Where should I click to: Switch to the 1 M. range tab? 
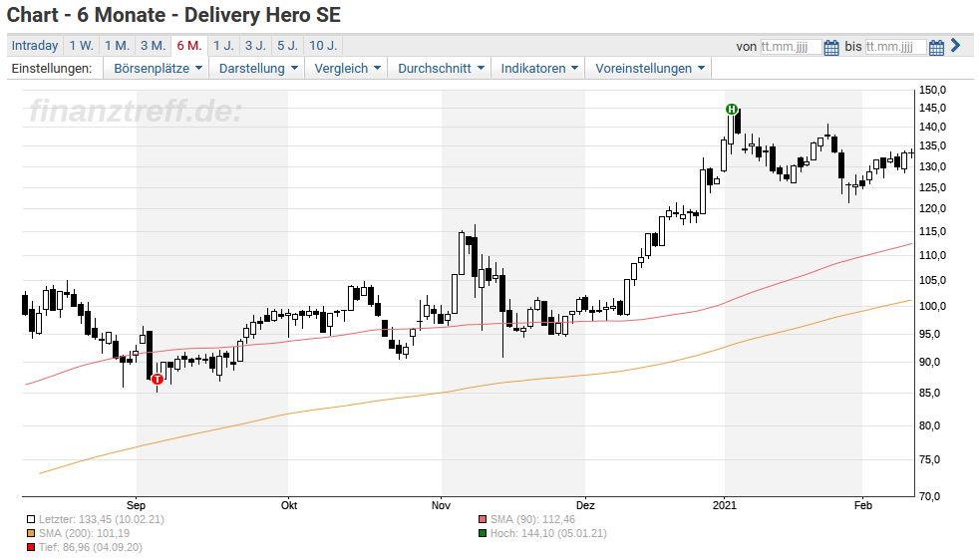pos(117,46)
